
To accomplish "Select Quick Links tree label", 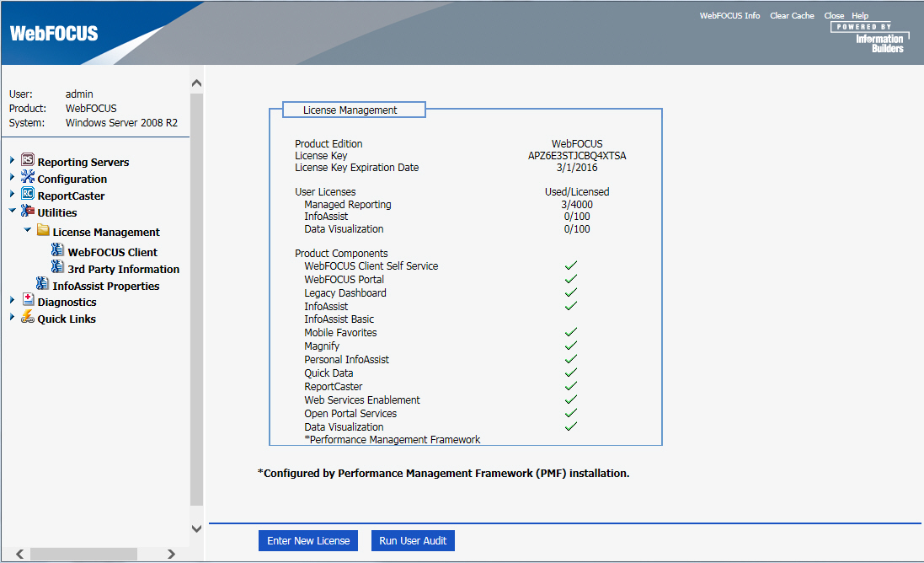I will (x=67, y=319).
